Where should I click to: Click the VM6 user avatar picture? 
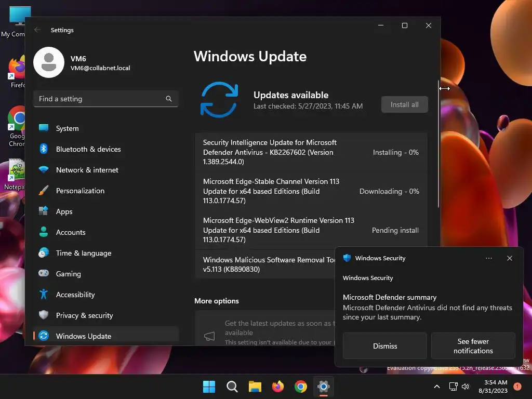(x=49, y=62)
